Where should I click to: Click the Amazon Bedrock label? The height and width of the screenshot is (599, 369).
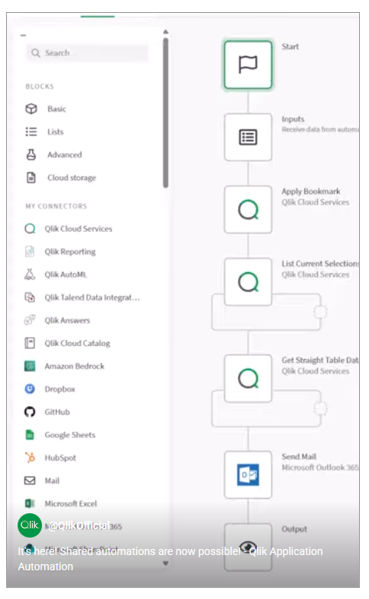click(x=74, y=366)
